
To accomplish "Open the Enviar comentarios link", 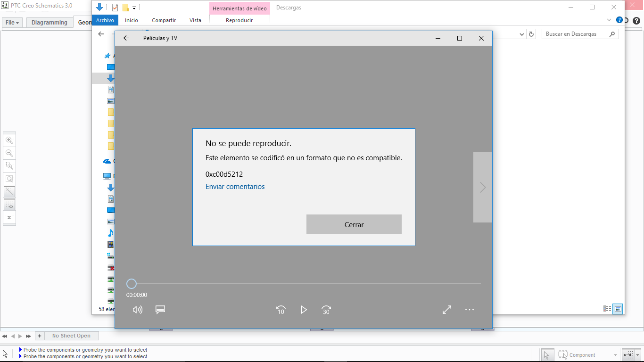I will click(x=235, y=187).
